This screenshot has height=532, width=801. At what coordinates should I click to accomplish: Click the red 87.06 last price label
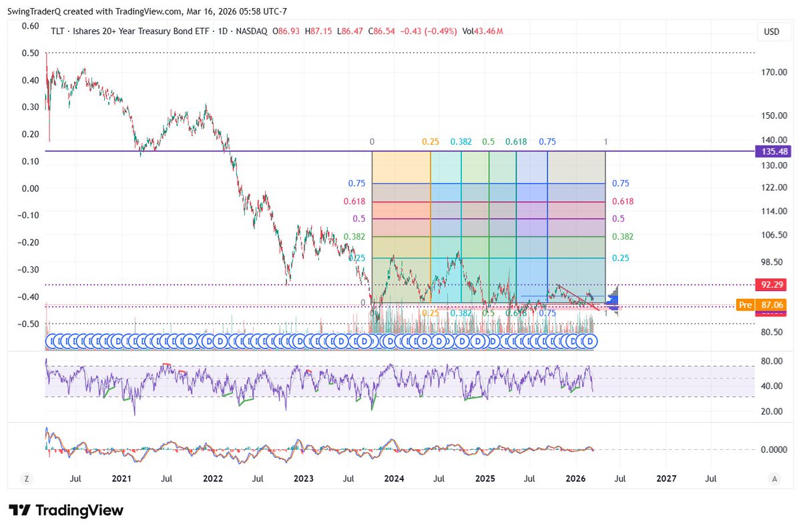[771, 304]
